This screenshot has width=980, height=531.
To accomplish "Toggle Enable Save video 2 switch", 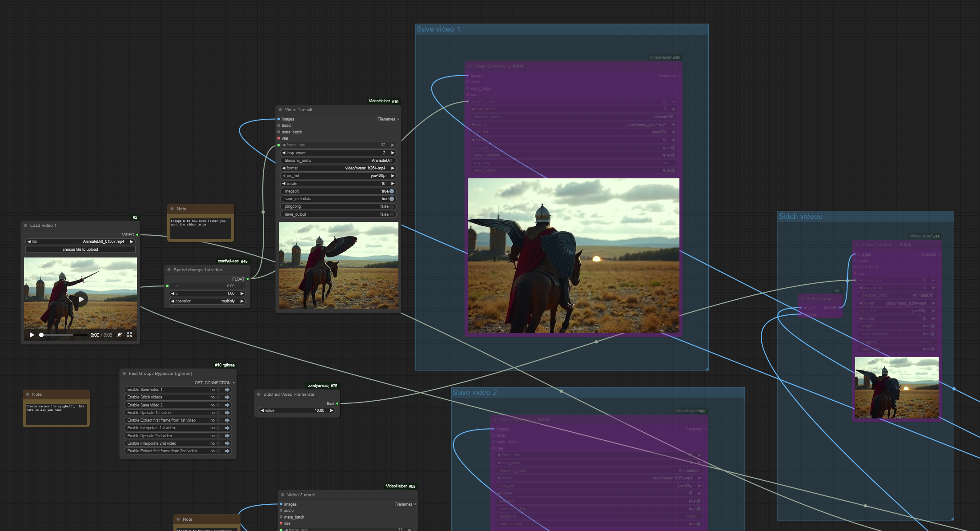I will [218, 405].
